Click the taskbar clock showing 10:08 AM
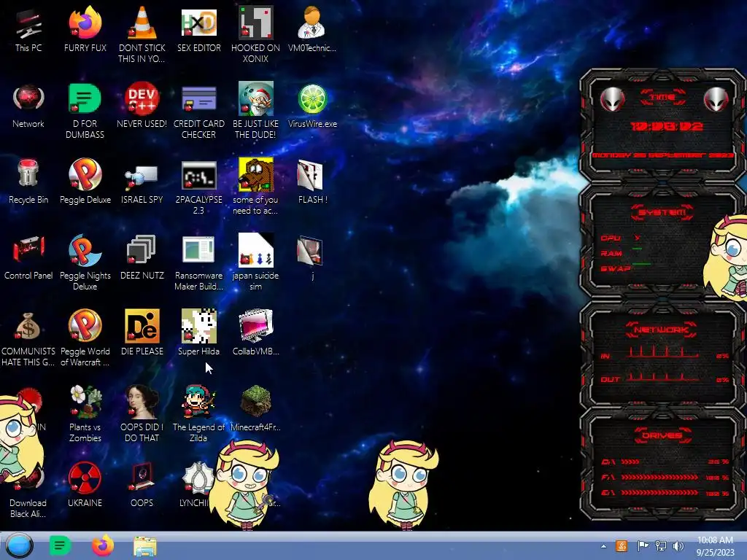Viewport: 747px width, 560px height. click(x=715, y=546)
